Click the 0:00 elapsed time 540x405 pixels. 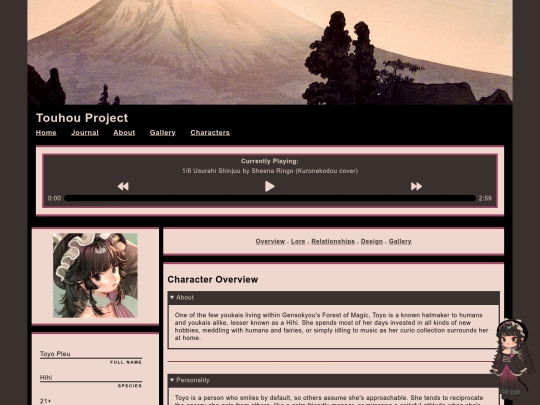(x=54, y=198)
